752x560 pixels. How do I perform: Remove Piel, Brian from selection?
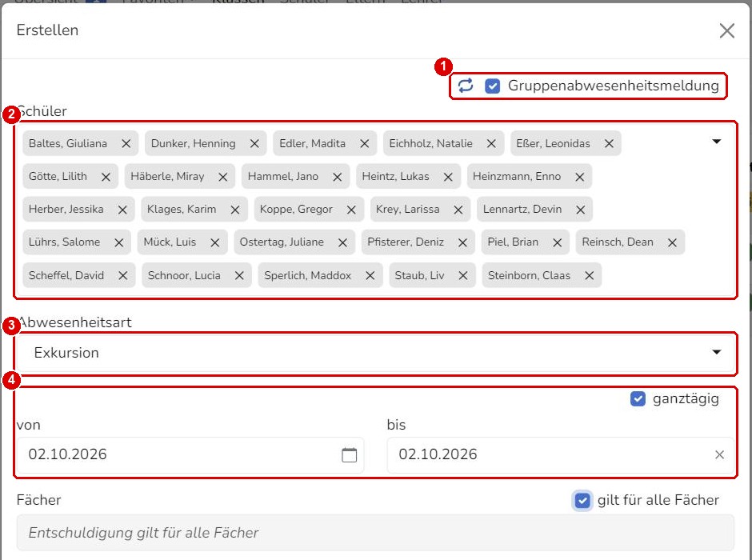[x=558, y=242]
